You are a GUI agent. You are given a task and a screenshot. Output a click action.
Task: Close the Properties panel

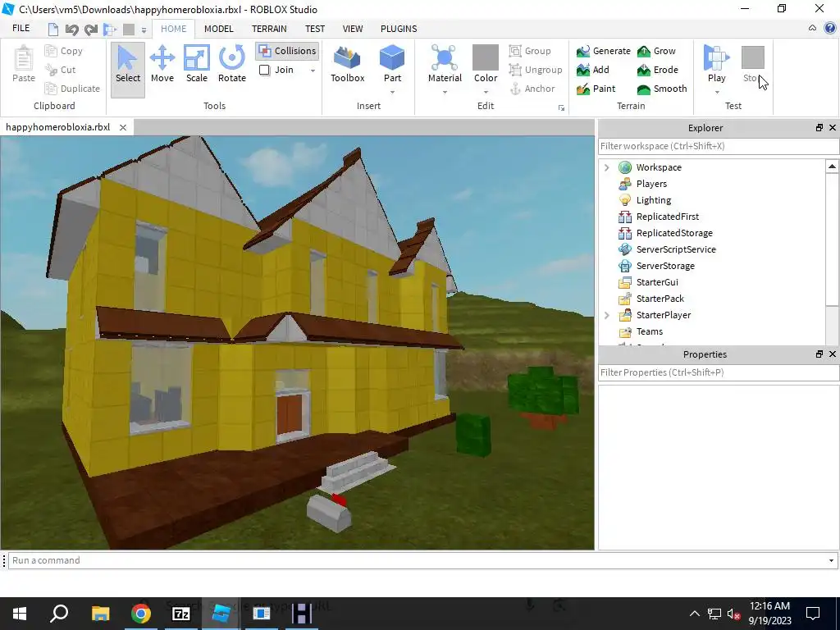833,354
